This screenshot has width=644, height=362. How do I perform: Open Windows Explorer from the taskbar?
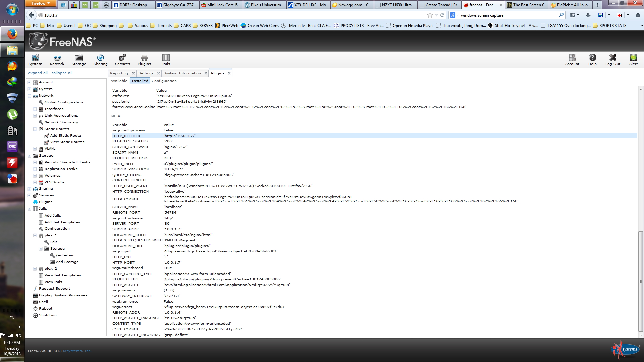click(12, 50)
